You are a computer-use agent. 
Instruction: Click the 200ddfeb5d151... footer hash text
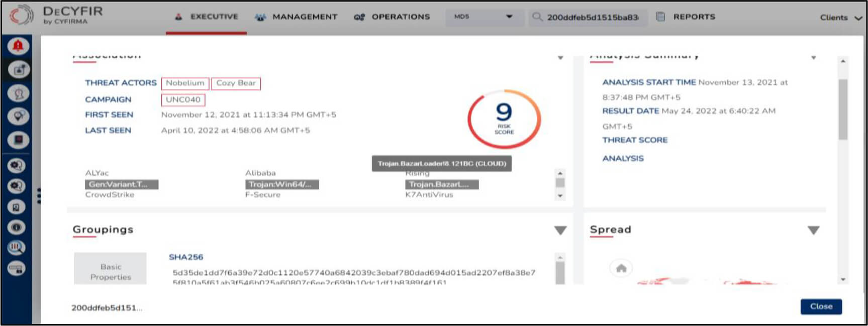coord(107,308)
